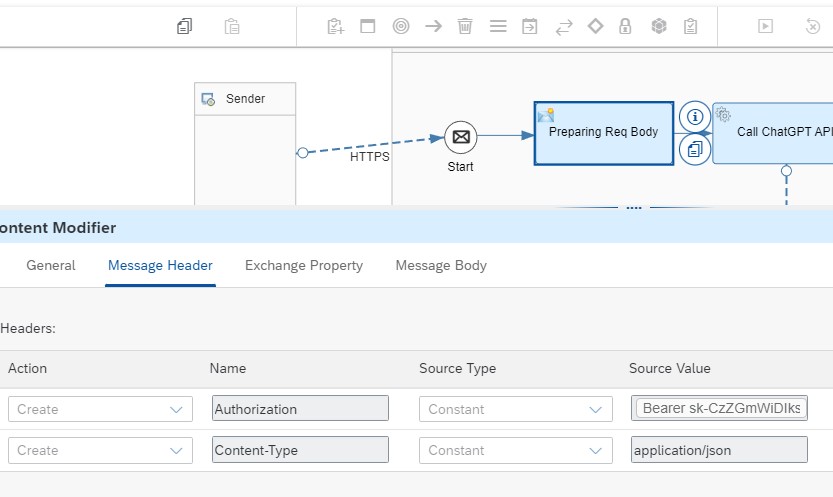Select the Start message event node
Image resolution: width=833 pixels, height=497 pixels.
(x=460, y=137)
